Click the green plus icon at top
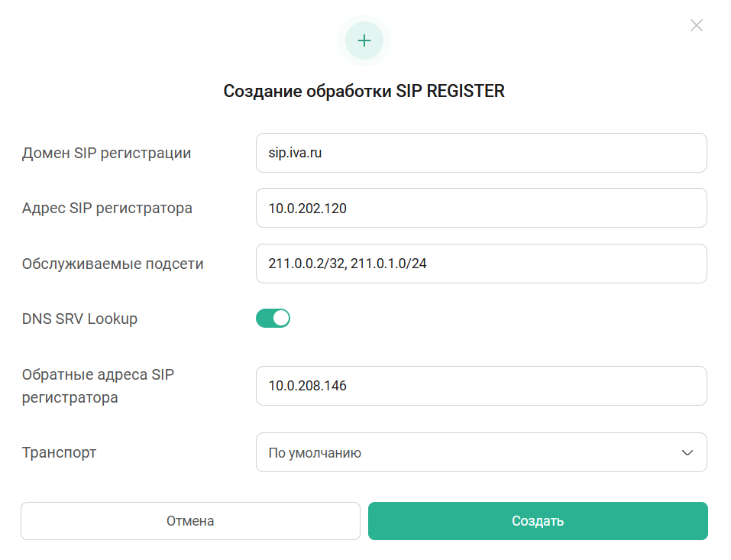 (x=364, y=40)
